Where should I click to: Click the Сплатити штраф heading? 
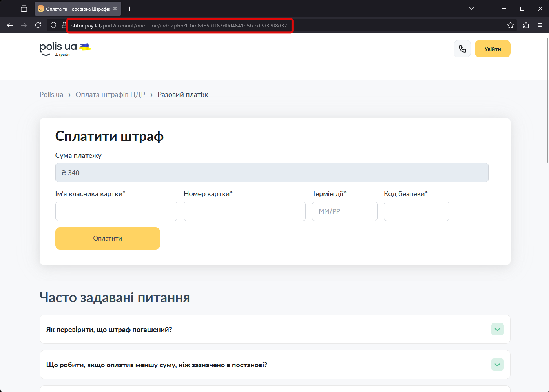[x=109, y=137]
